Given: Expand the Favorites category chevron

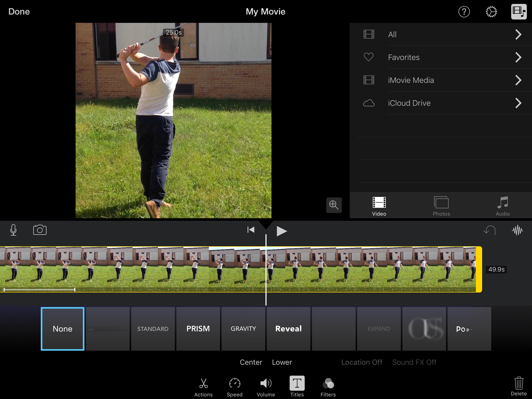Looking at the screenshot, I should click(x=518, y=57).
